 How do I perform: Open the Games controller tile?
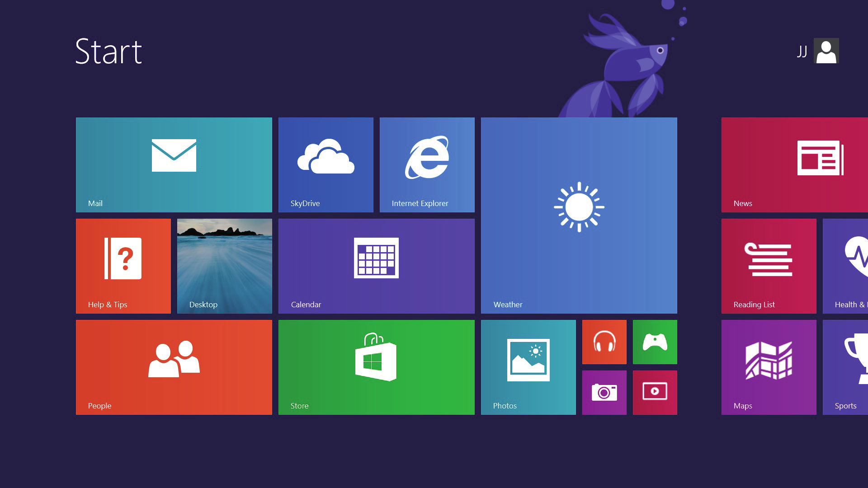tap(655, 342)
